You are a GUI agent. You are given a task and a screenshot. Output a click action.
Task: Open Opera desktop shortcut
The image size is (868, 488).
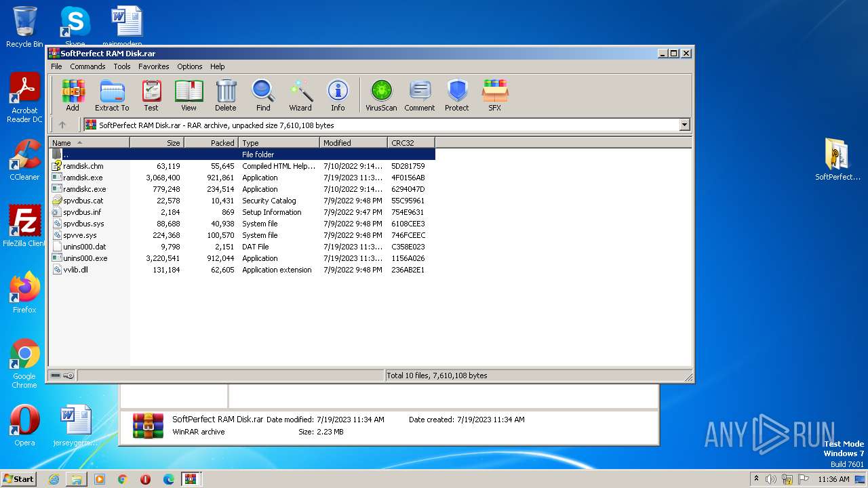pyautogui.click(x=24, y=426)
